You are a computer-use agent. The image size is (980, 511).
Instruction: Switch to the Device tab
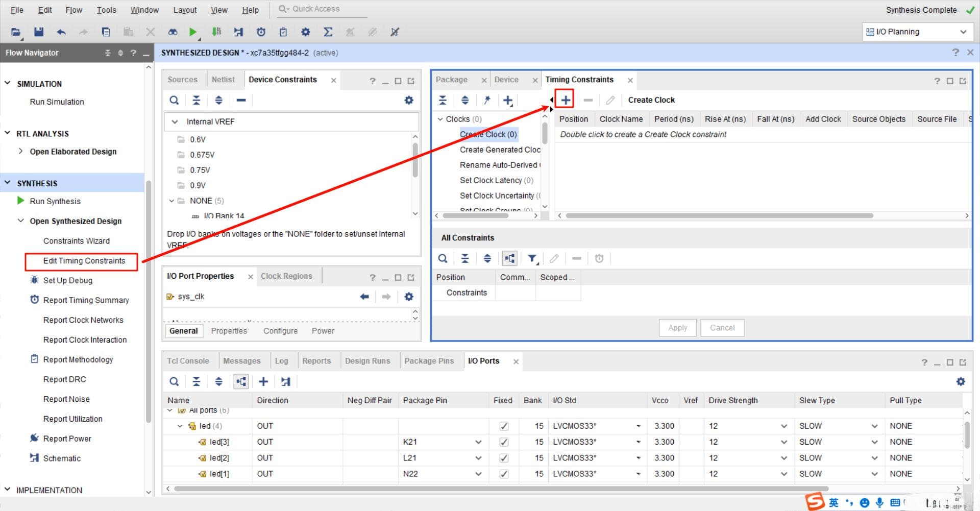pyautogui.click(x=506, y=80)
